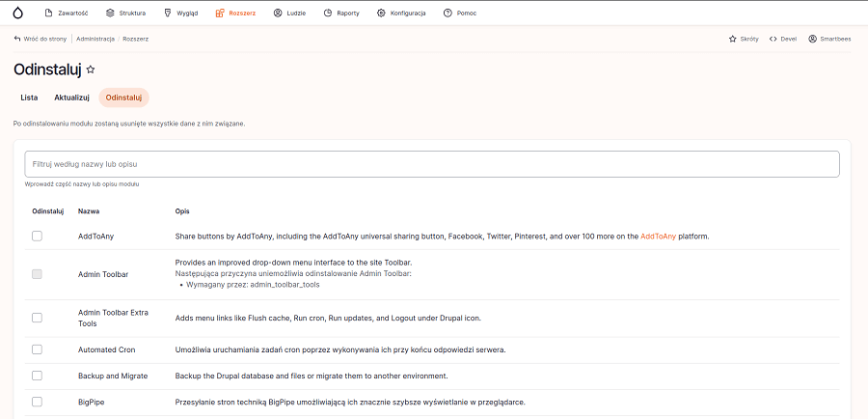Click the back arrow Wróć do strony

pos(17,39)
